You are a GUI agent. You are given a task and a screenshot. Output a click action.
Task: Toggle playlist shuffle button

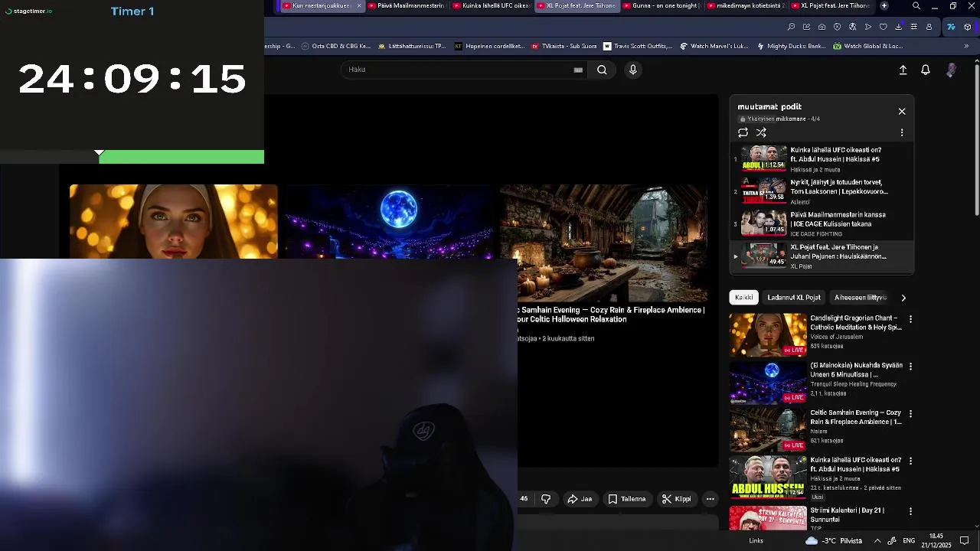[761, 132]
